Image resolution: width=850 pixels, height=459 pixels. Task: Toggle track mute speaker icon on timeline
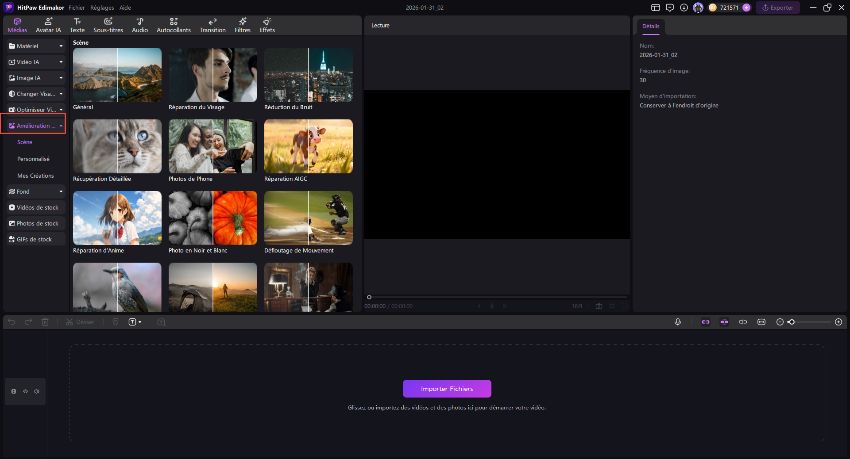coord(37,391)
